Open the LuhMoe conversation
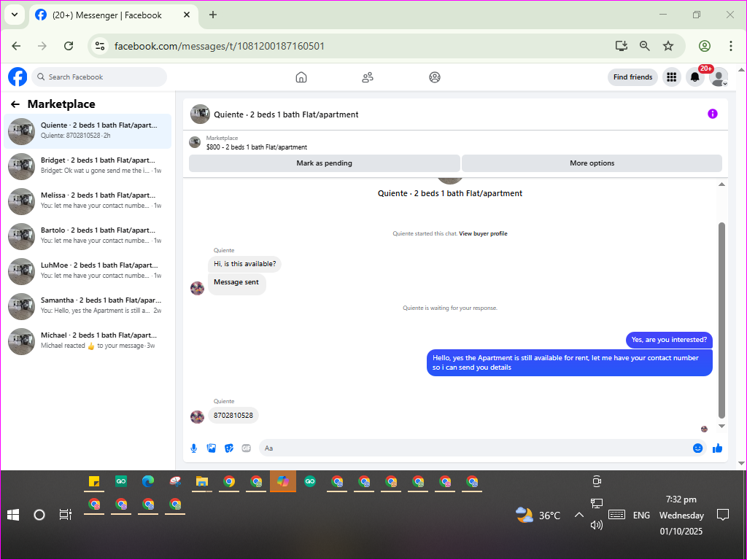This screenshot has height=560, width=747. 88,271
